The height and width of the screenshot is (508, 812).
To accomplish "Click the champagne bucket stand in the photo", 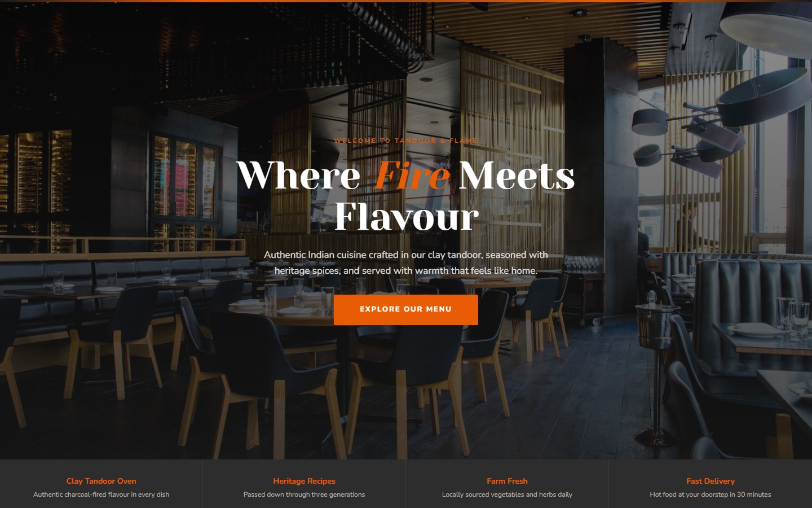I will 657,373.
